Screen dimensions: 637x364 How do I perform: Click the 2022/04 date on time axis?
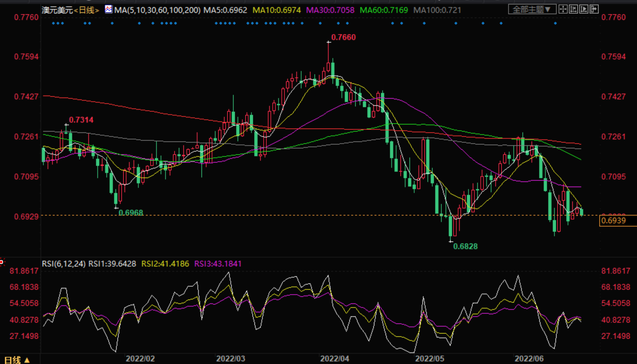(335, 358)
